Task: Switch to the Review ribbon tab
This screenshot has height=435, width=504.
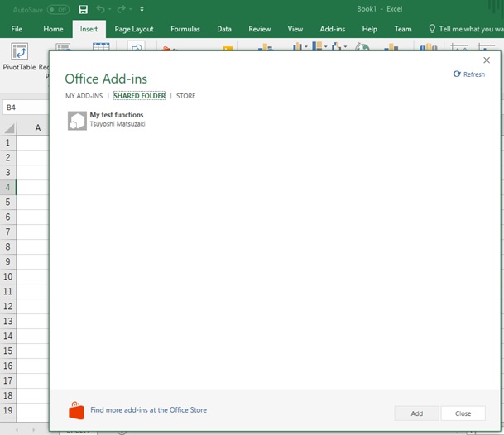Action: (x=259, y=29)
